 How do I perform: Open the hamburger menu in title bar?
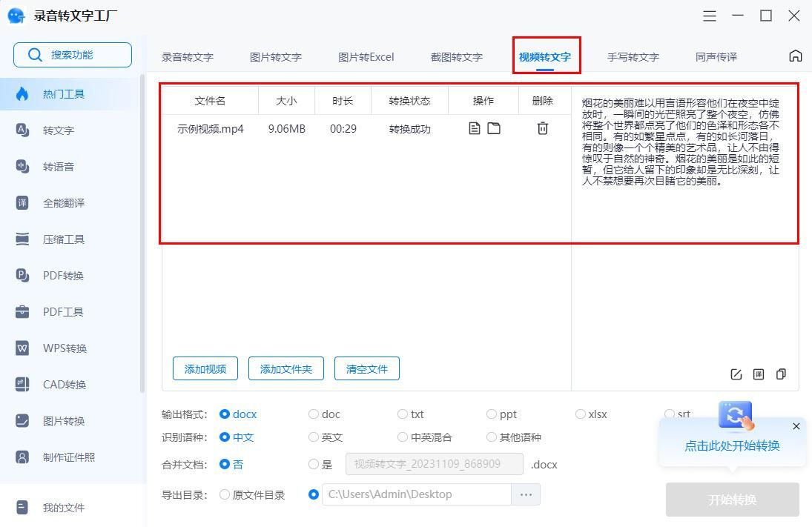(710, 16)
